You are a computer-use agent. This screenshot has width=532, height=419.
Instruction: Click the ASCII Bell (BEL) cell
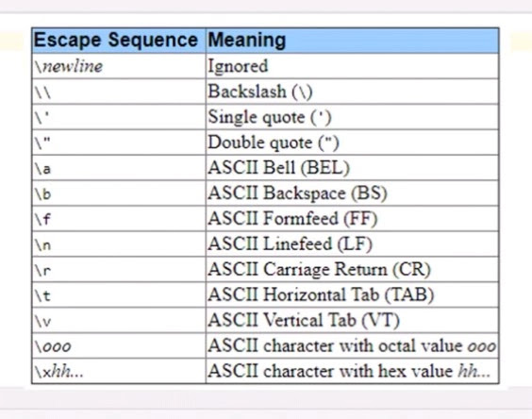pos(352,168)
